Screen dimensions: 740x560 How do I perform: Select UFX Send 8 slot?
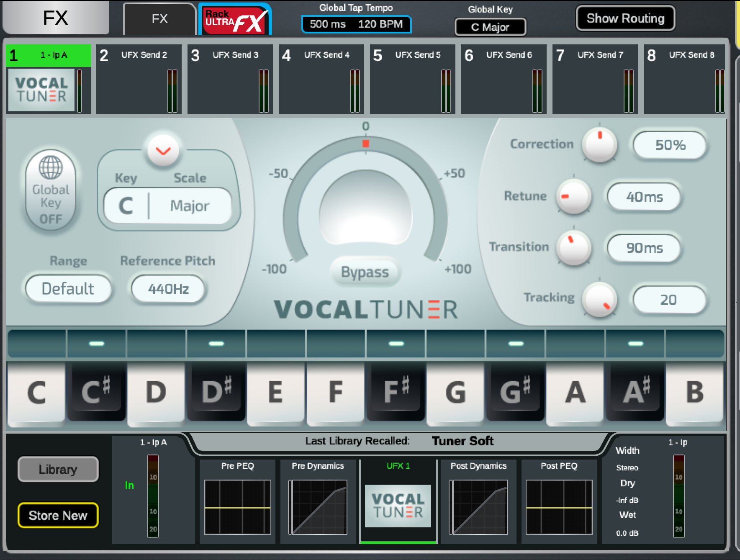[x=684, y=79]
